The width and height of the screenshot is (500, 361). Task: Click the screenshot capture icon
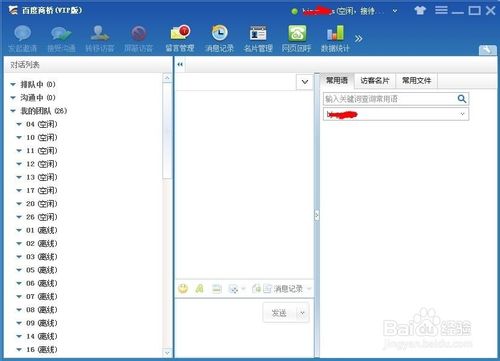tap(233, 289)
